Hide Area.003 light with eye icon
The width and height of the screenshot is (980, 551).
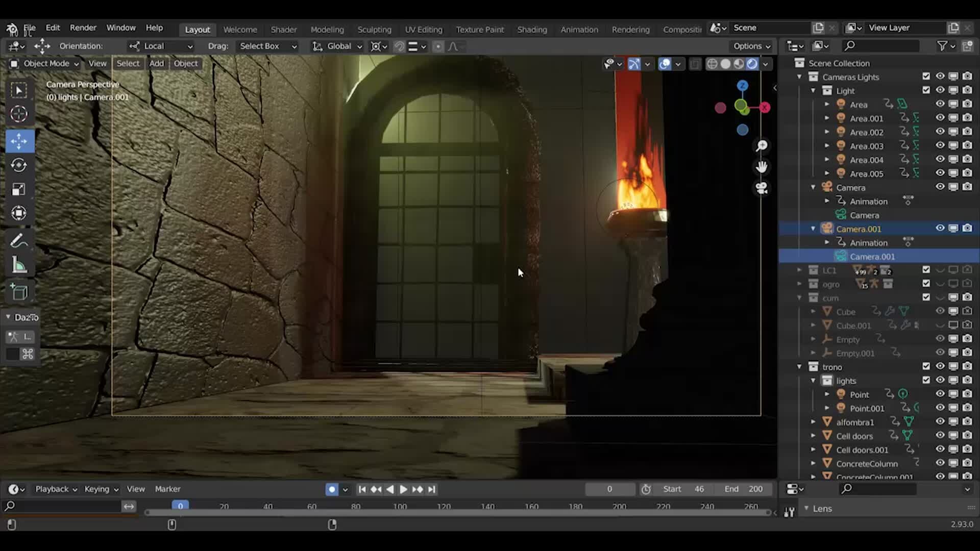click(x=940, y=145)
